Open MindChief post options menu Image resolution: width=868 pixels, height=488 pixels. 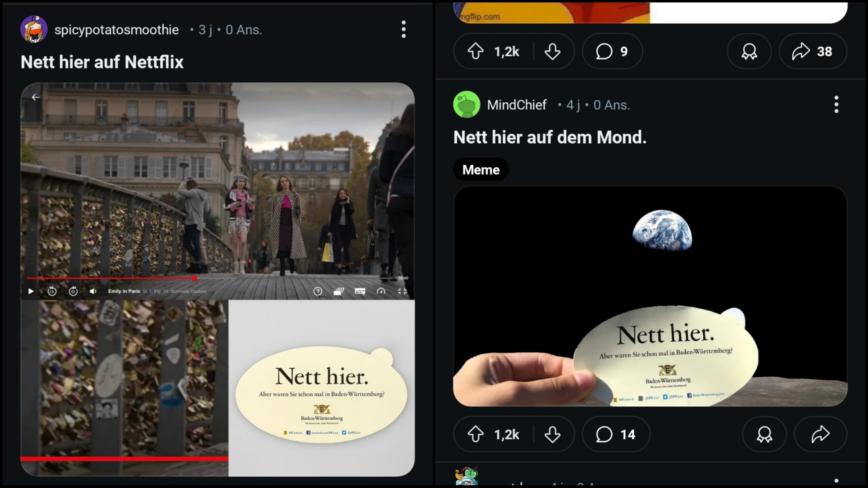(x=836, y=104)
